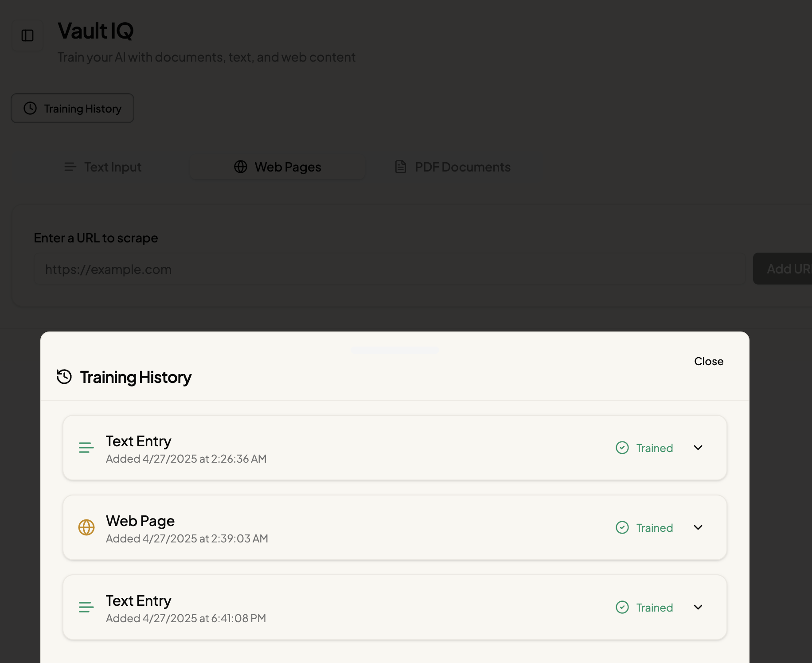
Task: Switch to the Text Input tab
Action: coord(103,167)
